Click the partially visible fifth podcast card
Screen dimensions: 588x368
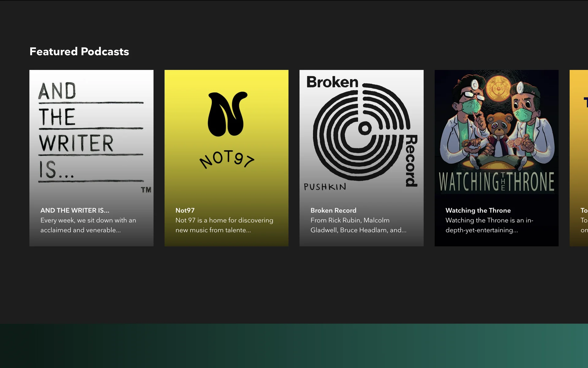point(579,158)
